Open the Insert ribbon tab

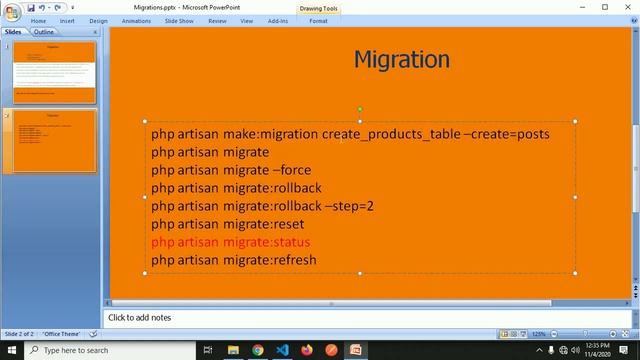point(67,21)
